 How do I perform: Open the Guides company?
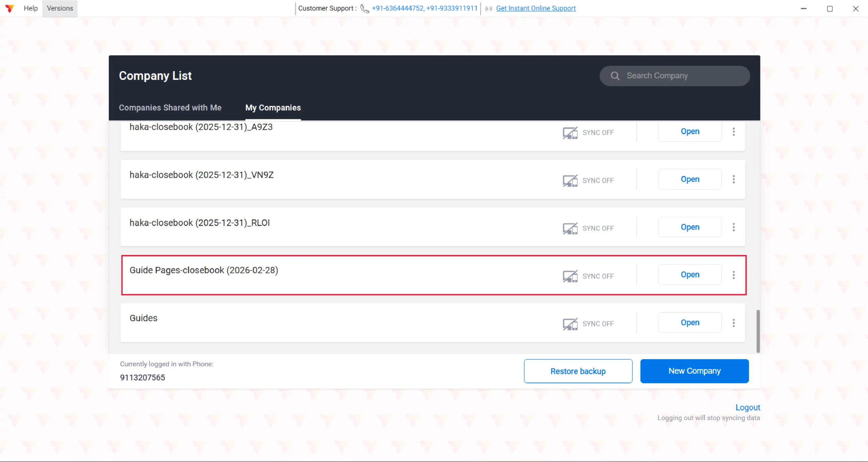690,322
